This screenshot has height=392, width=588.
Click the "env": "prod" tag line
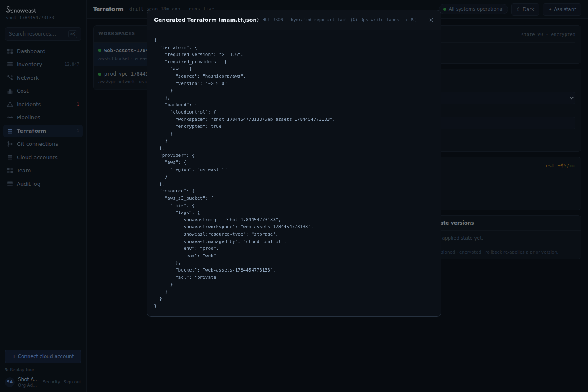click(x=200, y=249)
